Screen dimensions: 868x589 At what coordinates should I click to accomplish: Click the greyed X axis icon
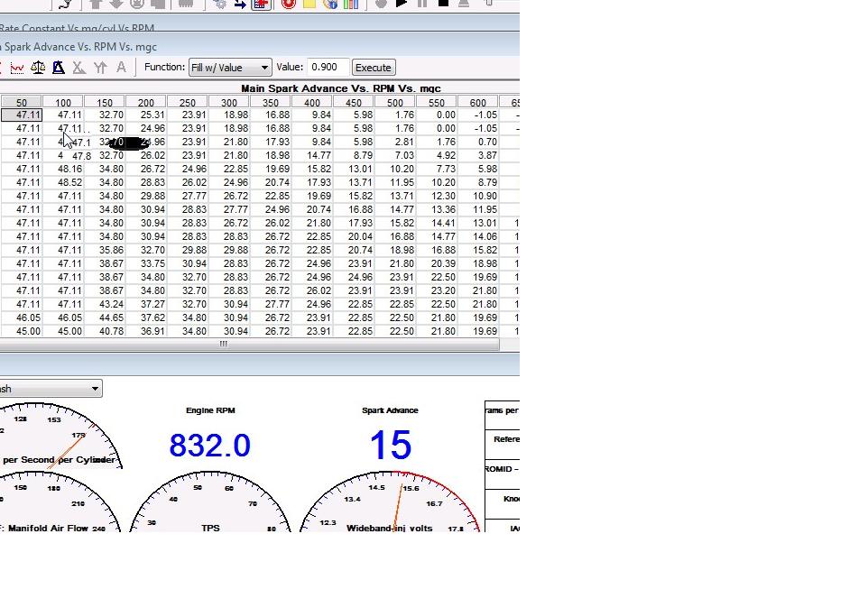tap(79, 68)
